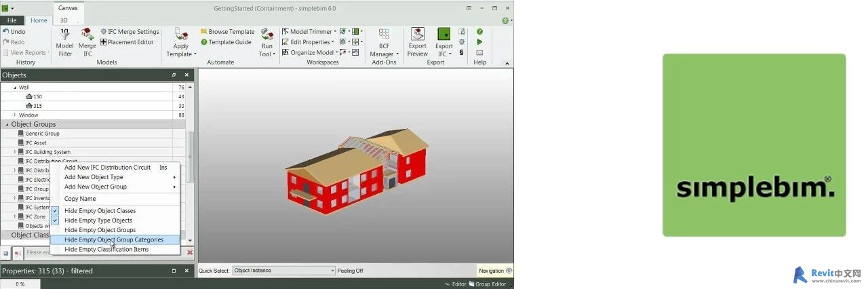
Task: Enable Hide Empty Object Group Categories
Action: tap(115, 239)
